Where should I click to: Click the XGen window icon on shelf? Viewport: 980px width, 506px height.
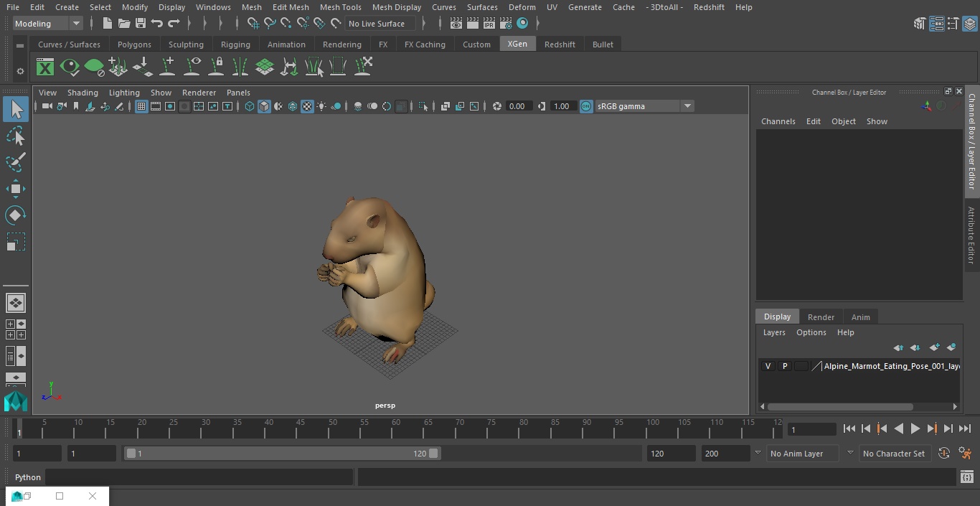tap(45, 67)
